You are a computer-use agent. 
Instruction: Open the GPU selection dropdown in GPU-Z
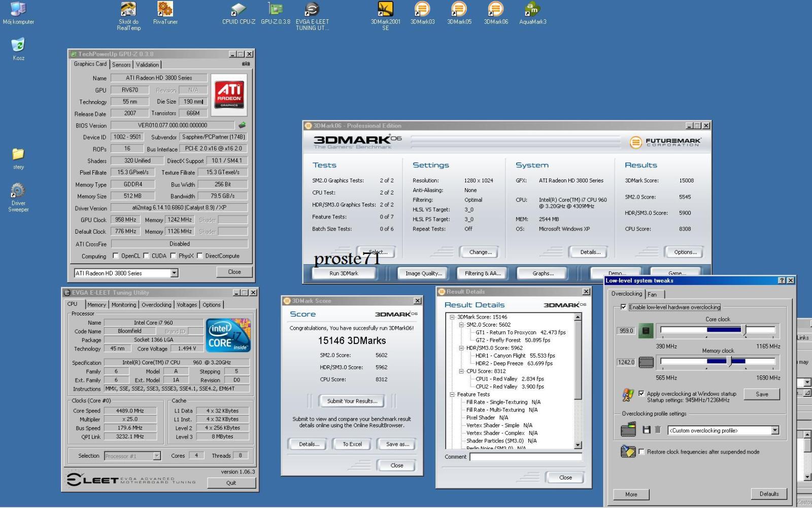pos(174,273)
